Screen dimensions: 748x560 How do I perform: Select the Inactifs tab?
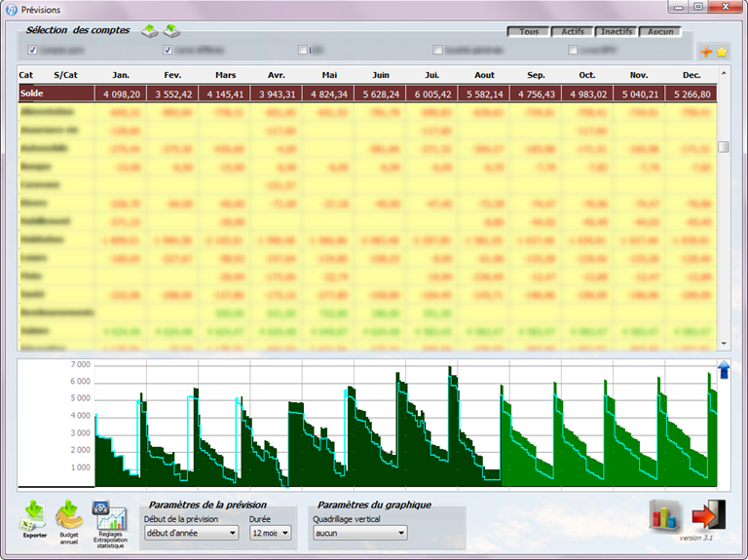tap(617, 31)
